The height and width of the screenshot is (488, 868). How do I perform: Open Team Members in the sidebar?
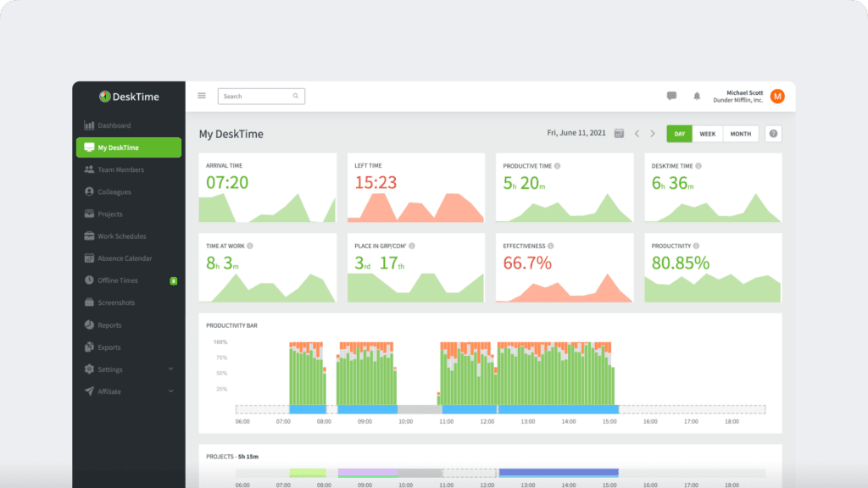(x=120, y=169)
